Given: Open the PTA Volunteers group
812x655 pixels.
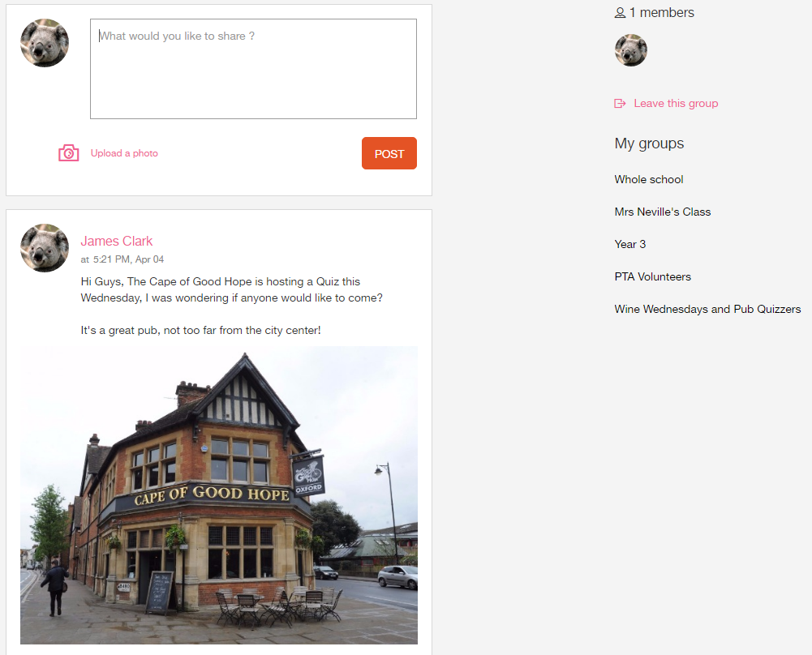Looking at the screenshot, I should tap(652, 276).
